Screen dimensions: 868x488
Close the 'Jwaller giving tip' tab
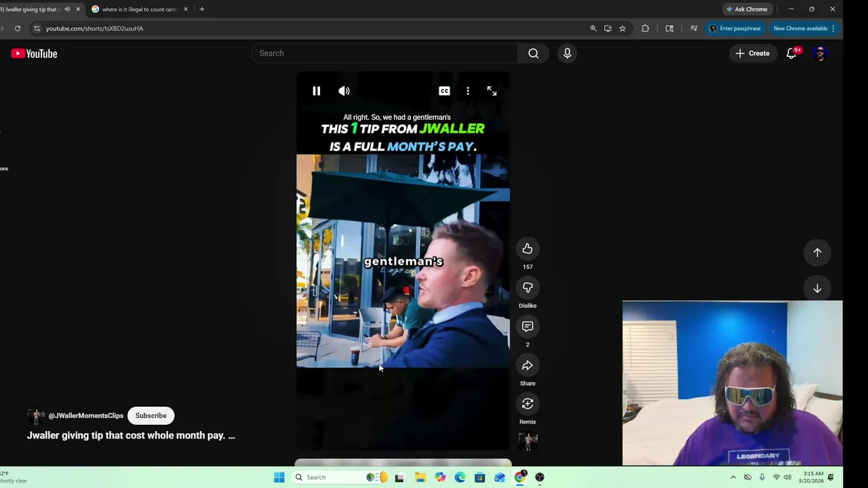(78, 9)
